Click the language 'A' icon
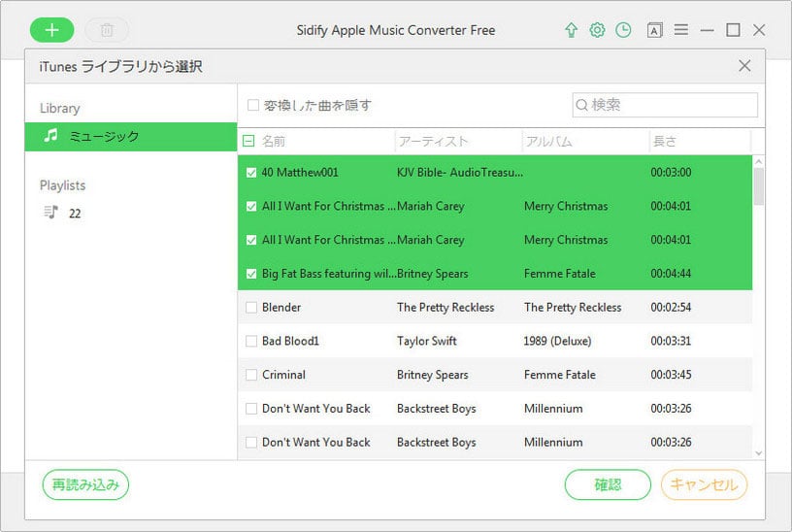 point(654,30)
